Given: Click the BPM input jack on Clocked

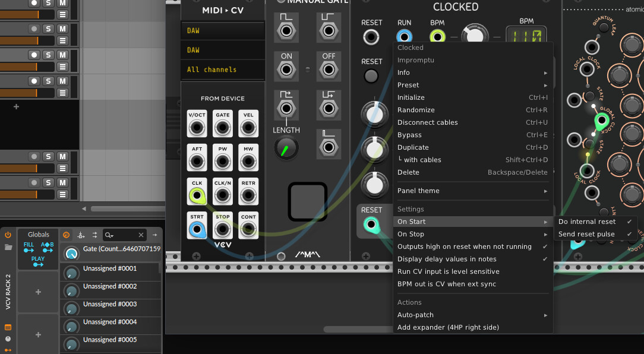Looking at the screenshot, I should [437, 37].
